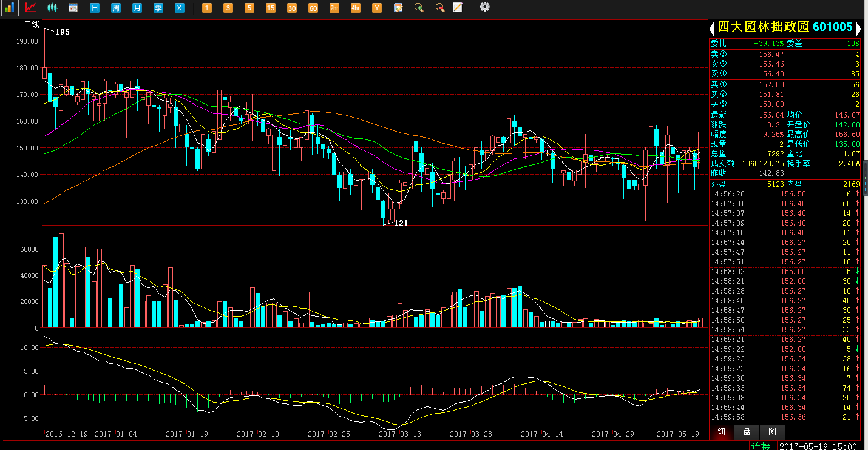The width and height of the screenshot is (868, 450).
Task: Click the 连接 connection status label
Action: [x=761, y=446]
